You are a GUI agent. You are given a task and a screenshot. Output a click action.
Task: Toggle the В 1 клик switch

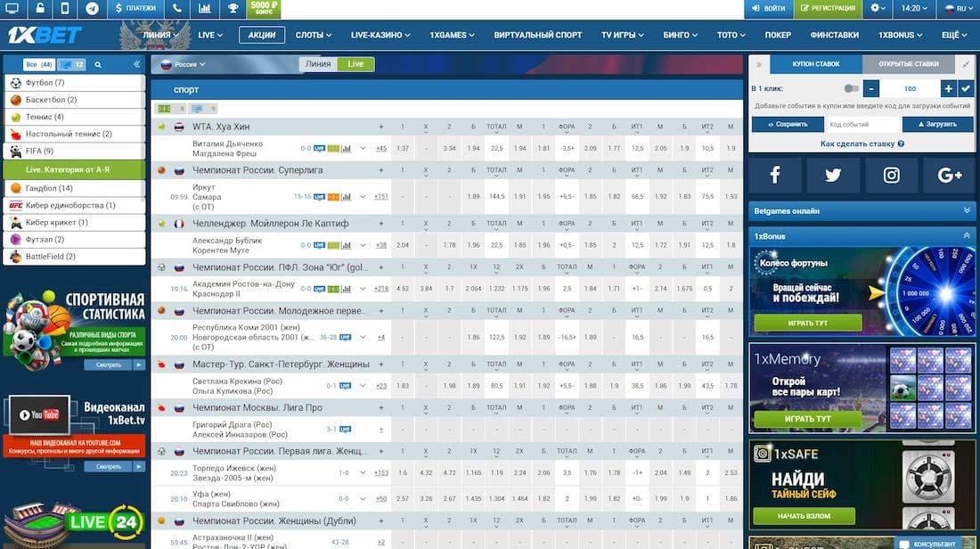(851, 89)
